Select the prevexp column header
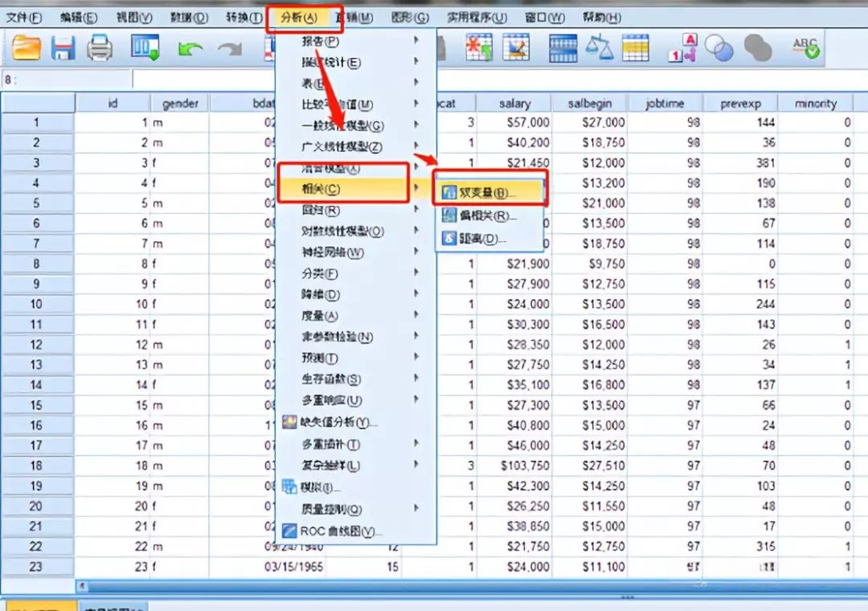 [x=740, y=103]
